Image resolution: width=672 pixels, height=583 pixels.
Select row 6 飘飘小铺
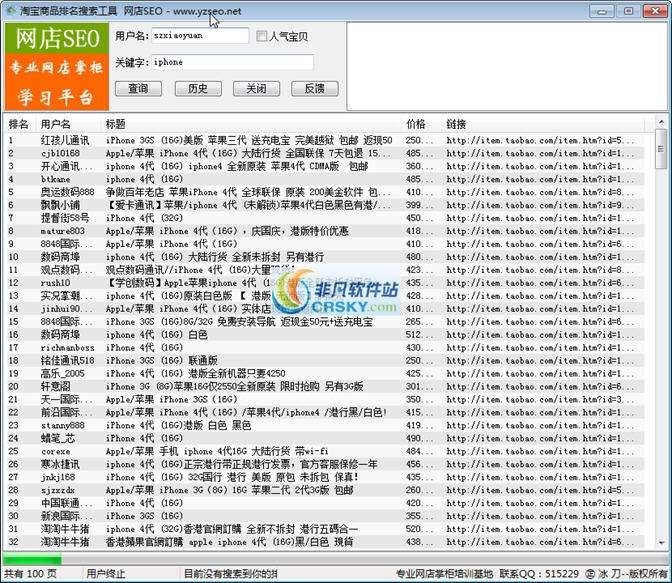point(324,205)
